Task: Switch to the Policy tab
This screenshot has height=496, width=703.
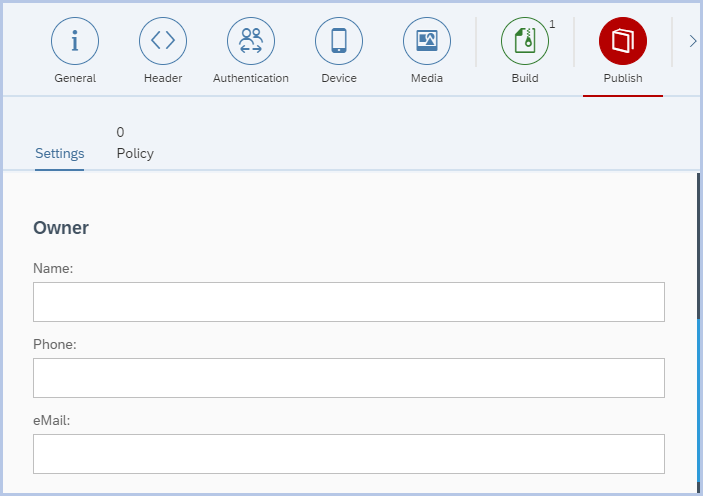Action: click(x=135, y=154)
